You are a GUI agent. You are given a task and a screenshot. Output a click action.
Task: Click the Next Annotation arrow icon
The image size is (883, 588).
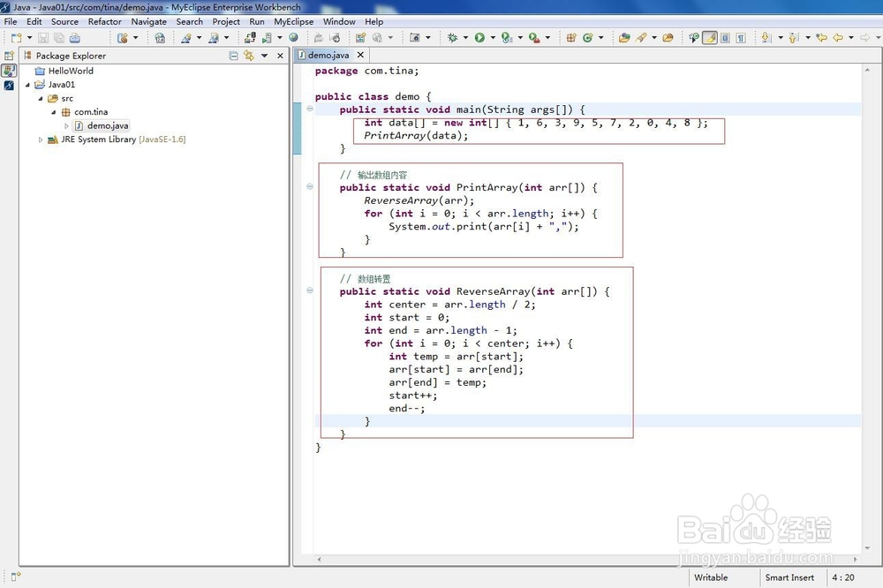click(x=766, y=38)
